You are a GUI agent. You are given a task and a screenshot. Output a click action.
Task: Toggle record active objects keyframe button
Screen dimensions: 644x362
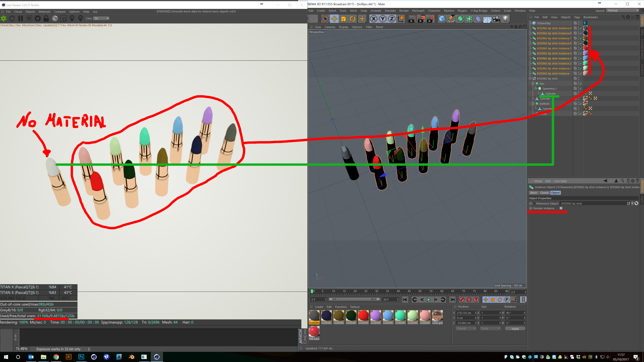tap(462, 299)
